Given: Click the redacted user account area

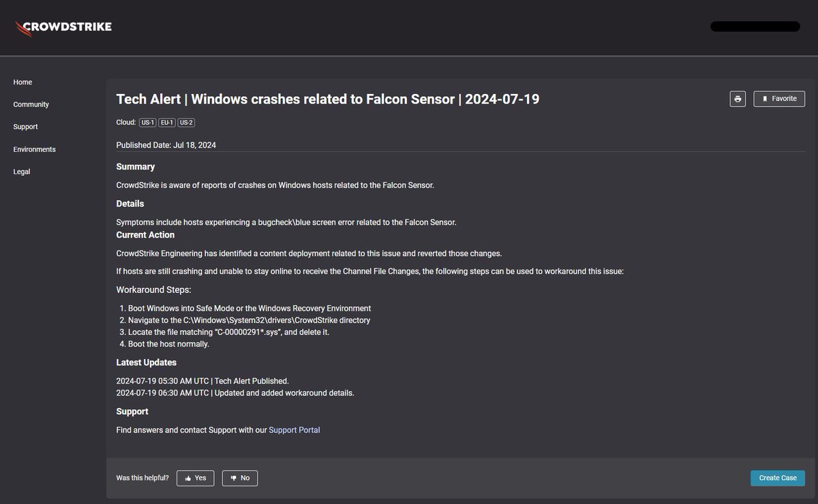Looking at the screenshot, I should click(755, 27).
